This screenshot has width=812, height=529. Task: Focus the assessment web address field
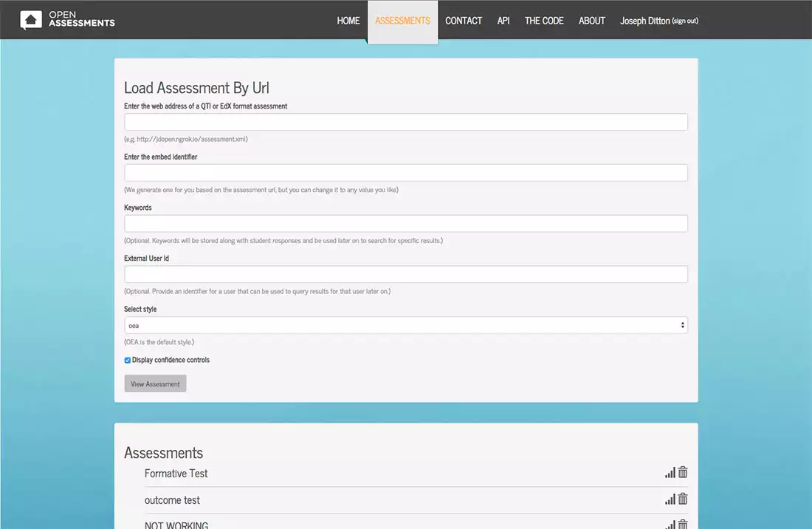[x=406, y=122]
